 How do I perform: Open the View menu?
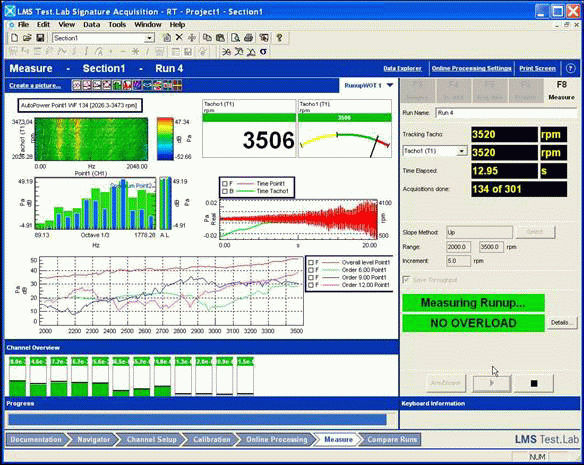point(67,25)
